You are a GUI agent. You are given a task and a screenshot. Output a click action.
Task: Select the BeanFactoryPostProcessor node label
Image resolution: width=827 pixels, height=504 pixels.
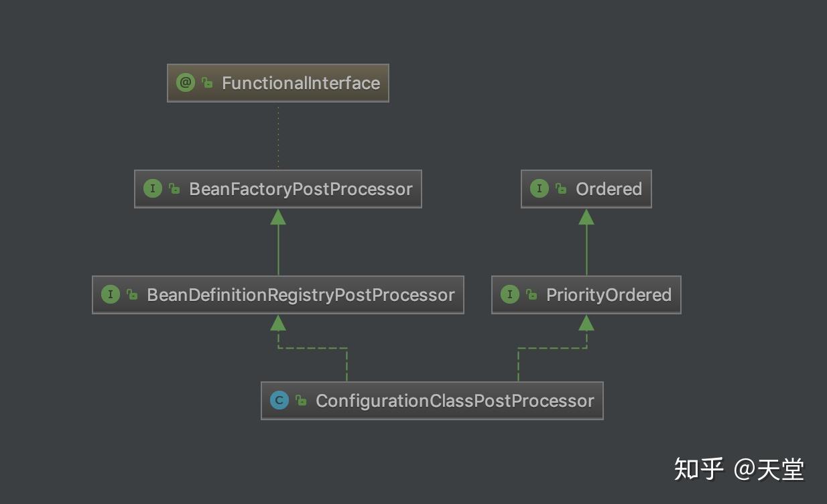[301, 189]
